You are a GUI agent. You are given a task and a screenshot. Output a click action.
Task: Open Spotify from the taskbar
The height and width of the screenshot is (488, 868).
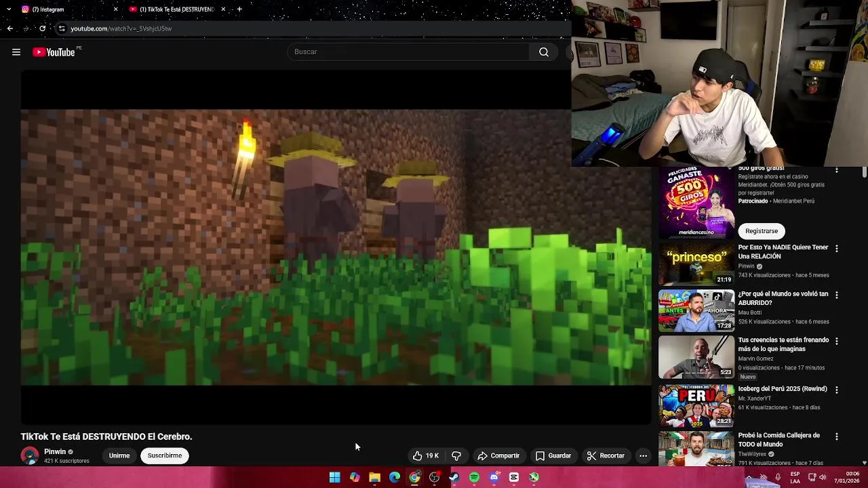[474, 478]
